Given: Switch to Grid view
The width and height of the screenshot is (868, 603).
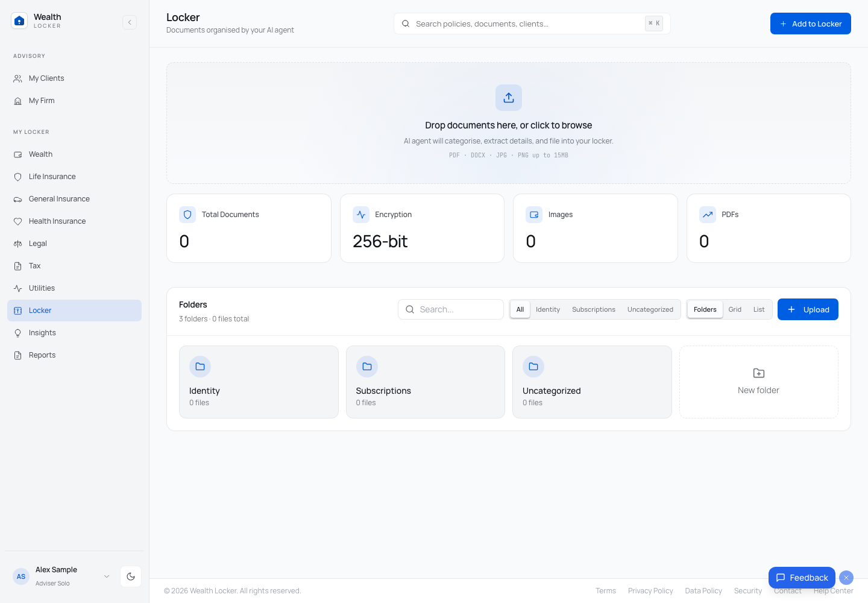Looking at the screenshot, I should pos(735,309).
